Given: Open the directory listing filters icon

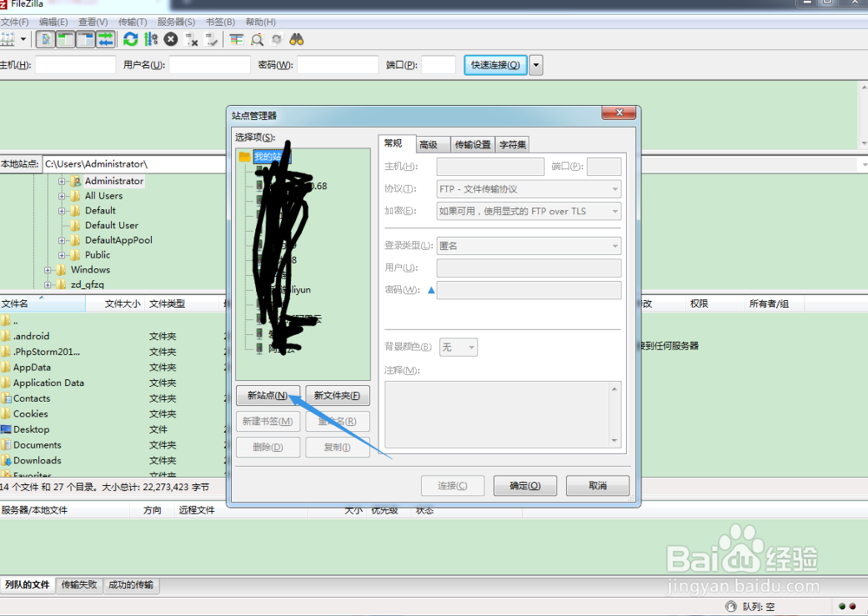Looking at the screenshot, I should pos(236,39).
